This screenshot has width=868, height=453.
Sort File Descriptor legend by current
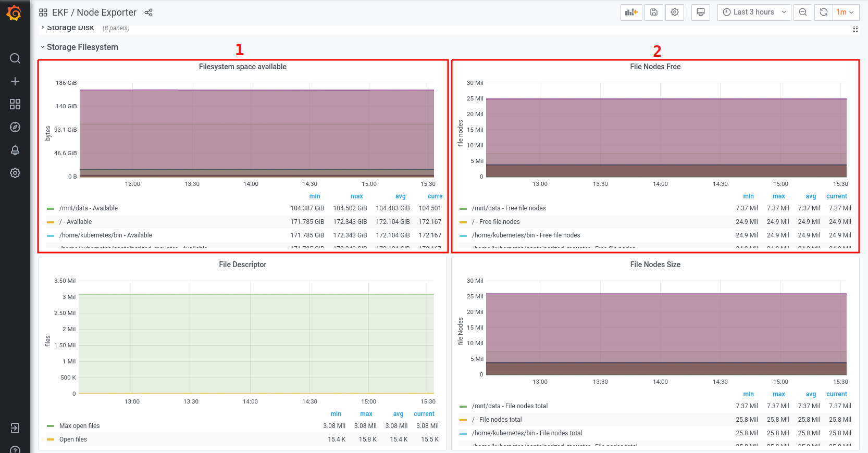(424, 414)
